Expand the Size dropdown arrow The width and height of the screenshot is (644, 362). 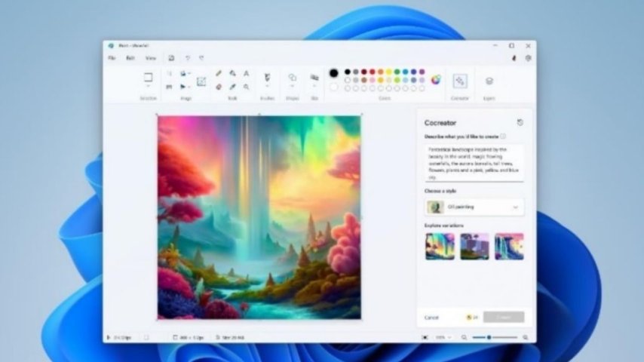[314, 87]
